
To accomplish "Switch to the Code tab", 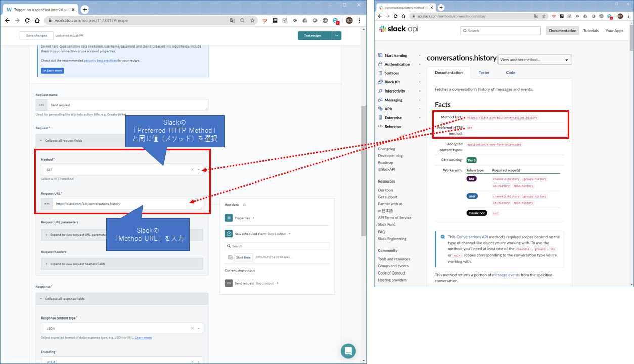I will [x=511, y=72].
